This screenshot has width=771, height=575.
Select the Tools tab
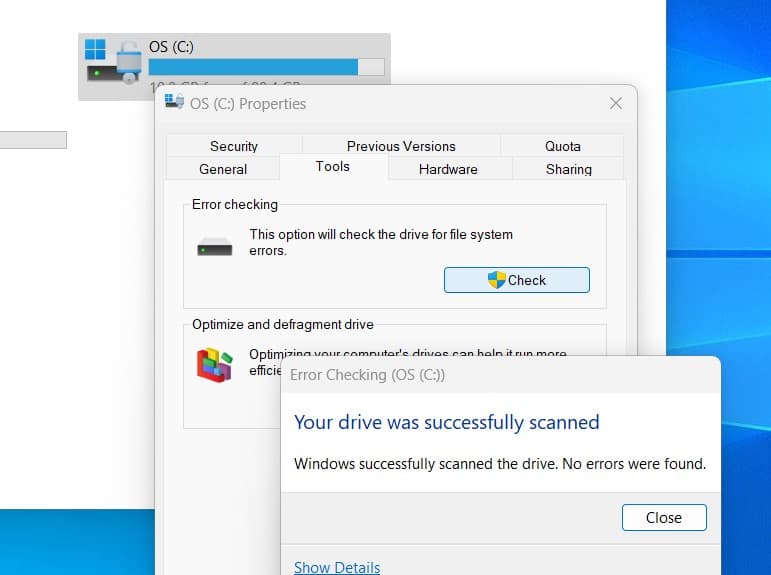pos(333,167)
